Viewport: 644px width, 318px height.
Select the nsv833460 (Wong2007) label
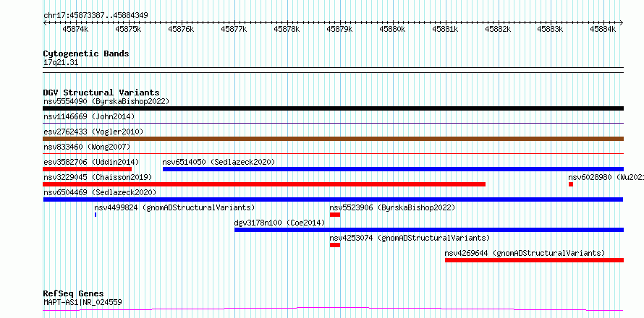click(x=87, y=147)
